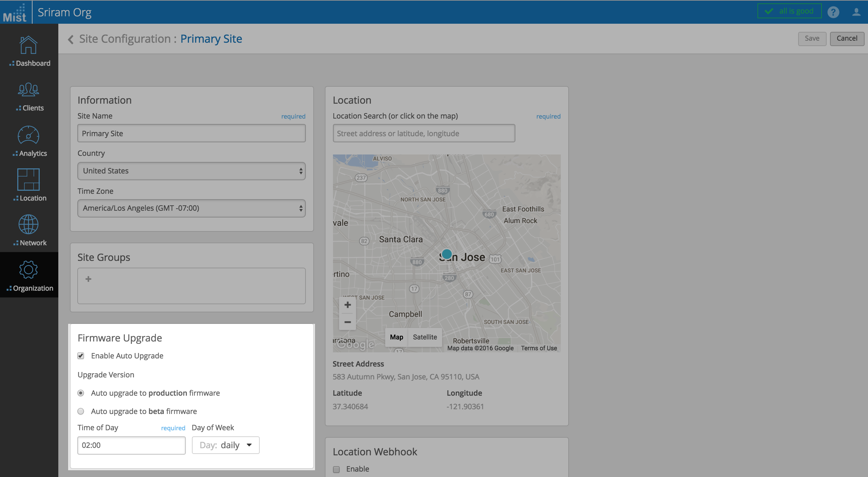
Task: Open the Network globe icon
Action: pos(28,224)
